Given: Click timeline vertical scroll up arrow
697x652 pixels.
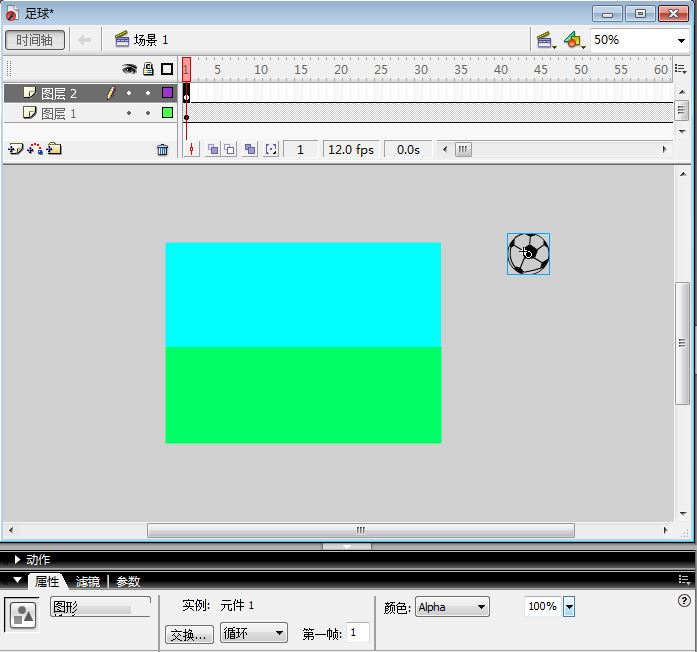Looking at the screenshot, I should click(682, 92).
